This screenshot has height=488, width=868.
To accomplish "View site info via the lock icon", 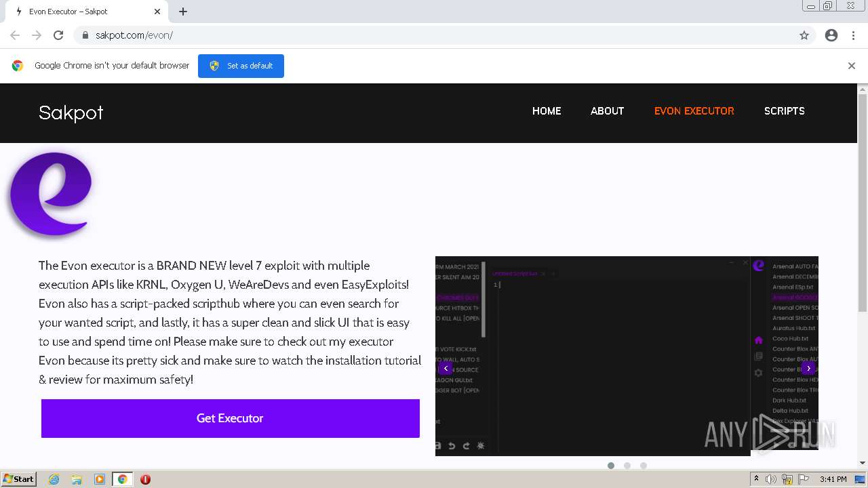I will [x=85, y=35].
